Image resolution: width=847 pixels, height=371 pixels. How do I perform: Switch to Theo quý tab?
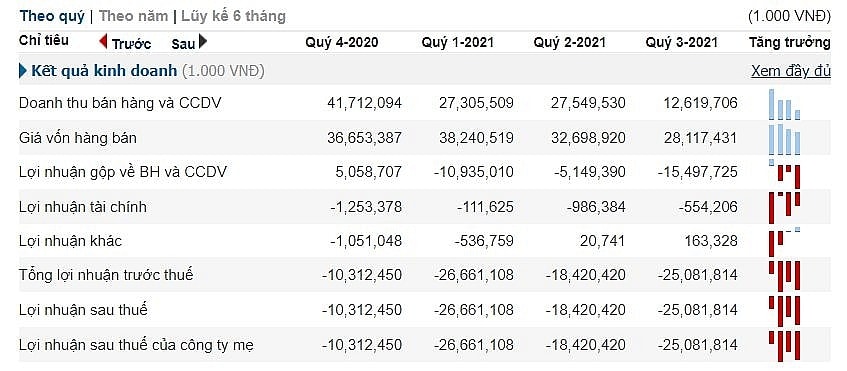click(52, 16)
